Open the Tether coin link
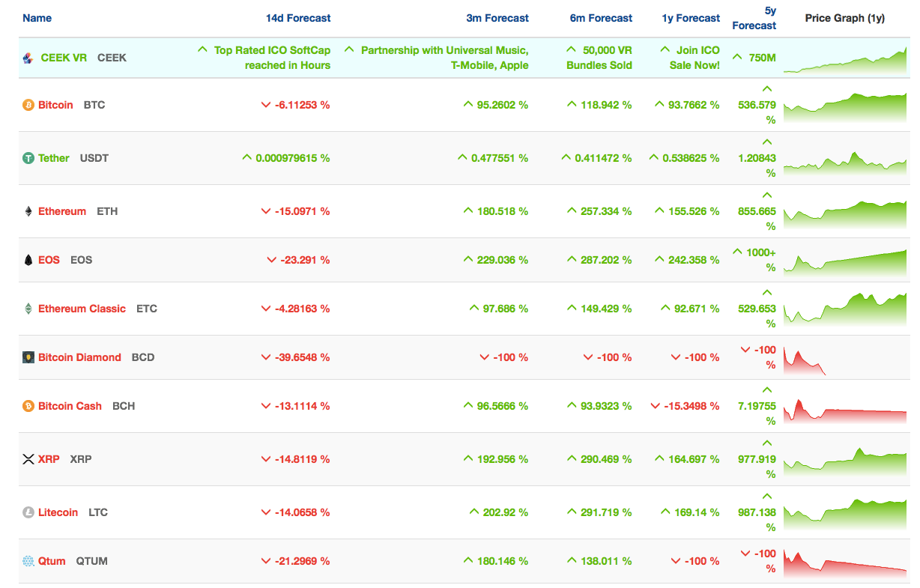The width and height of the screenshot is (920, 588). click(x=54, y=158)
